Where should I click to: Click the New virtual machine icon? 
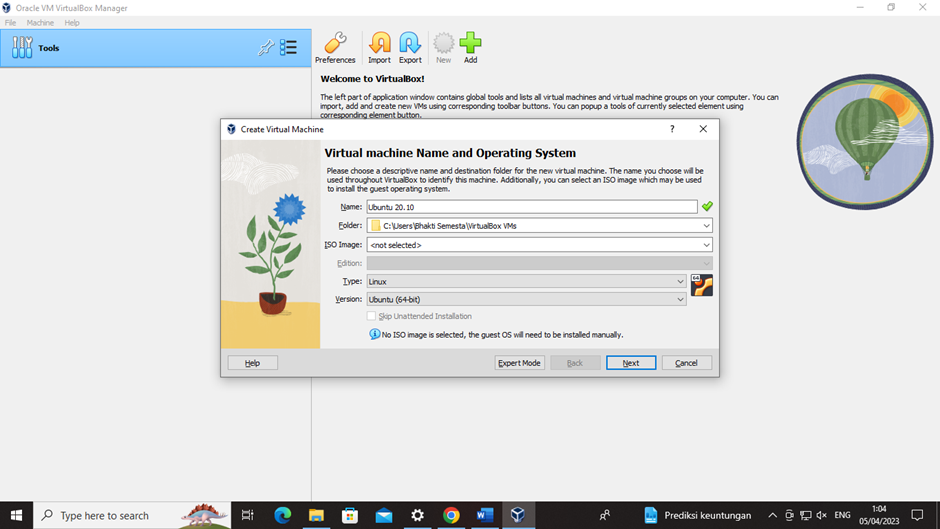tap(444, 48)
